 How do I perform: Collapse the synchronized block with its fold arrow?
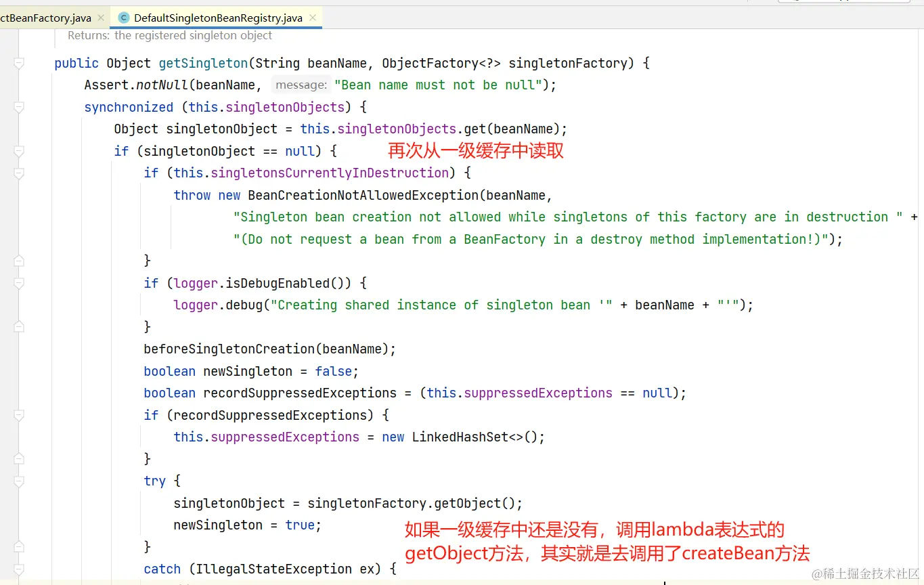[19, 106]
